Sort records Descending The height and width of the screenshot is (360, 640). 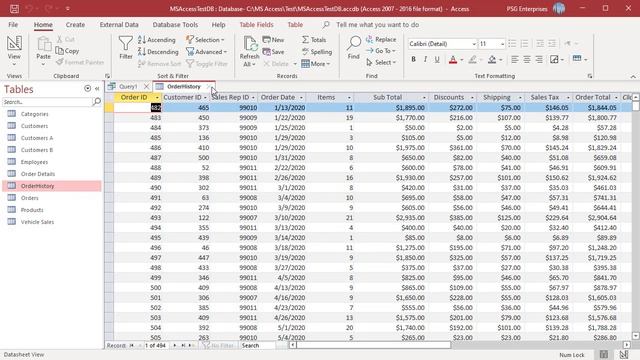pos(158,52)
